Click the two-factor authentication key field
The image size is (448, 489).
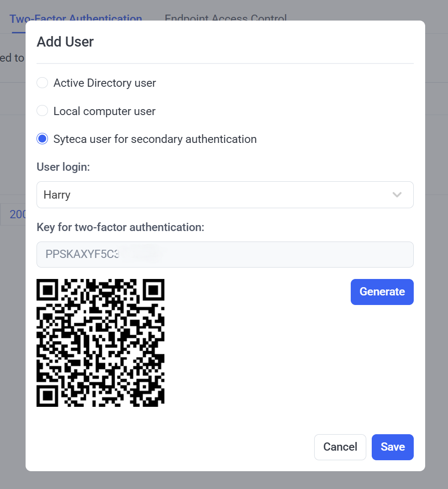[225, 254]
